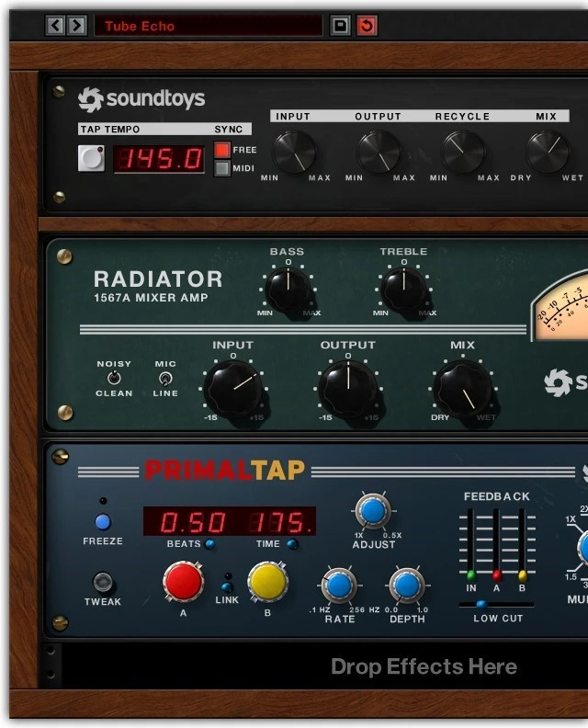Toggle the MIC/LINE switch
Viewport: 588px width, 728px height.
coord(165,379)
